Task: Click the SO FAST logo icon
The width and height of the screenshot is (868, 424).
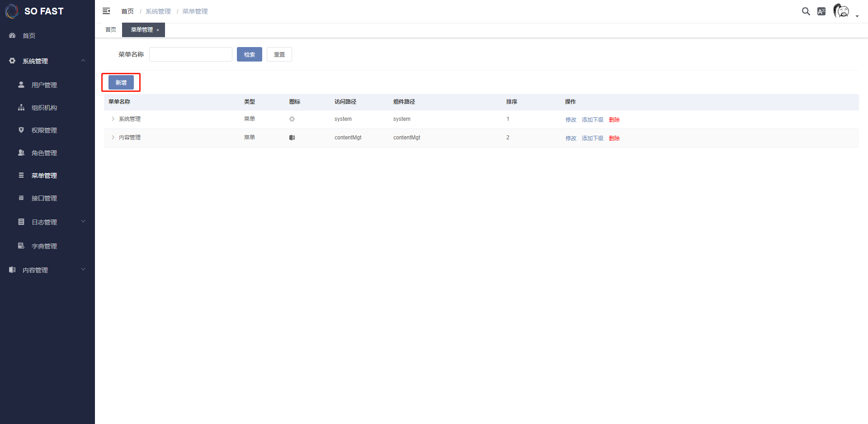Action: coord(12,11)
